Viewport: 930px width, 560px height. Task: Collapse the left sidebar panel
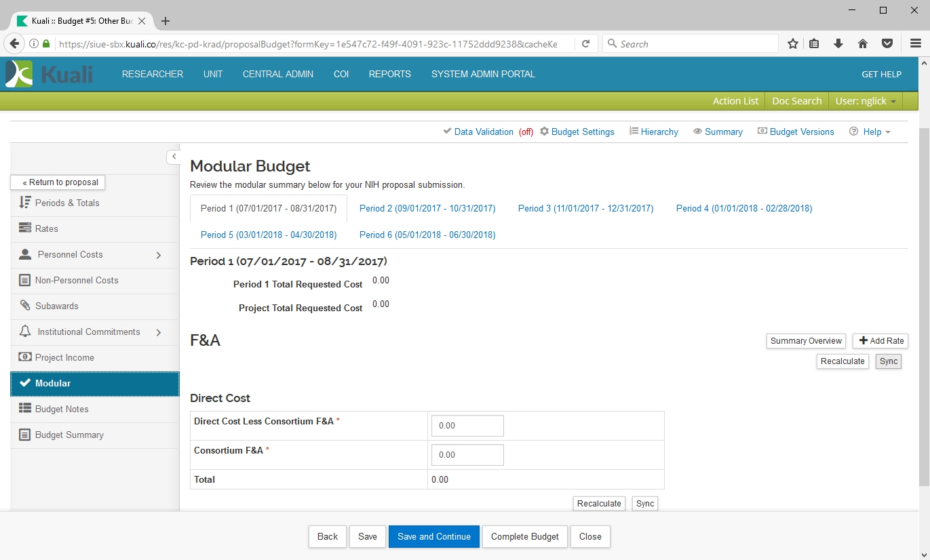(174, 157)
